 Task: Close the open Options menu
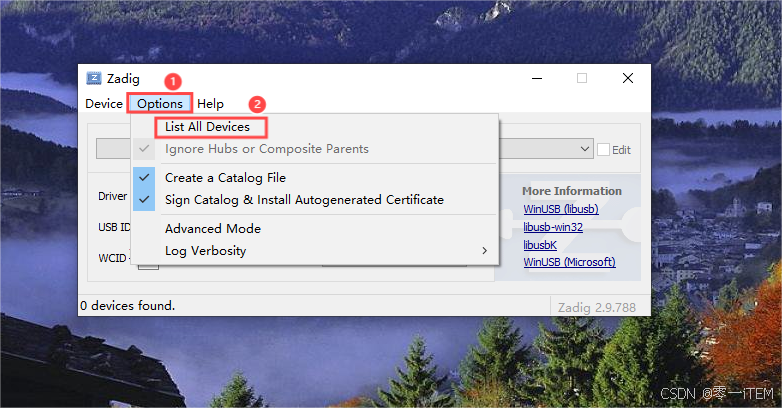160,104
